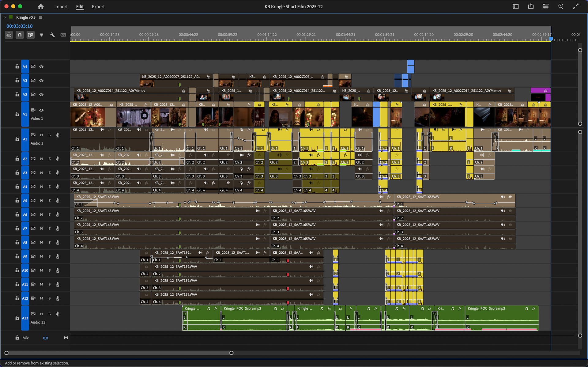Click the 00:03:03:10 playhead timecode field
Screen dimensions: 588x367
20,26
